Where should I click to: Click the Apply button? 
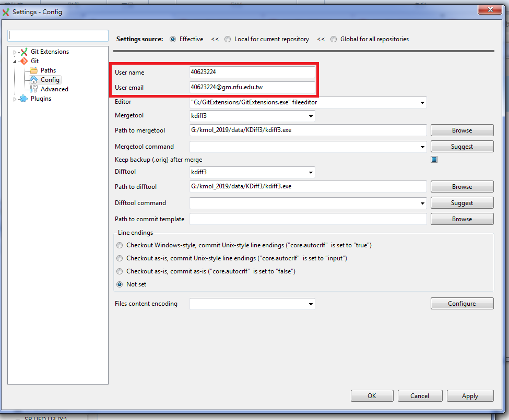[470, 396]
